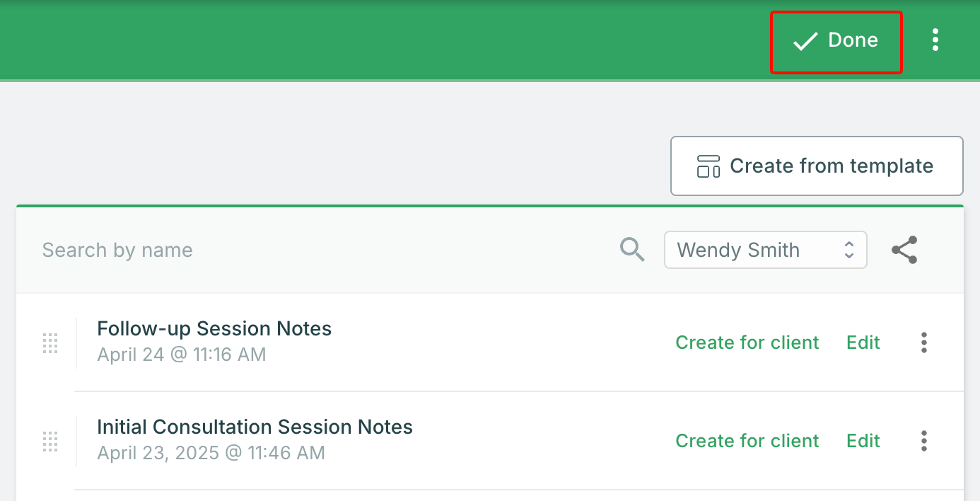Screen dimensions: 980x501
Task: Open more options for Initial Consultation notes
Action: click(x=924, y=441)
